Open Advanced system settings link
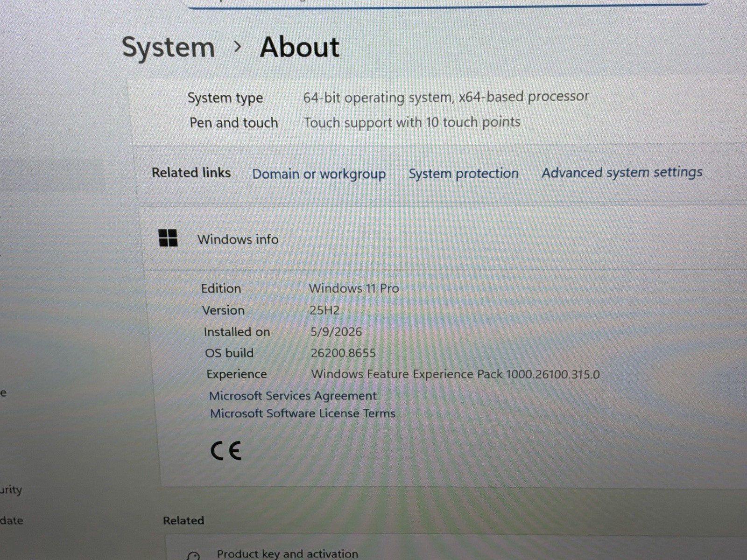747x560 pixels. click(622, 173)
